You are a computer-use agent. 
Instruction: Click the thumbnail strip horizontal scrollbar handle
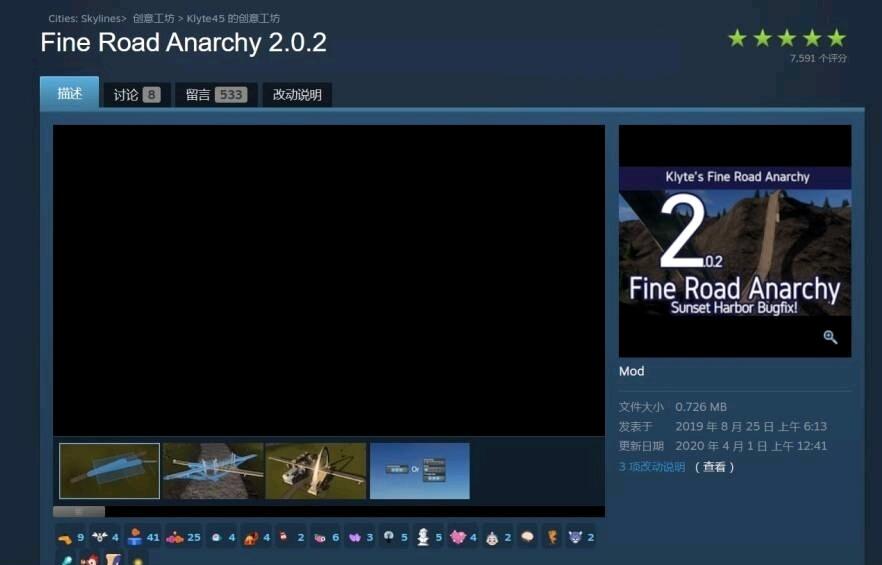click(79, 512)
